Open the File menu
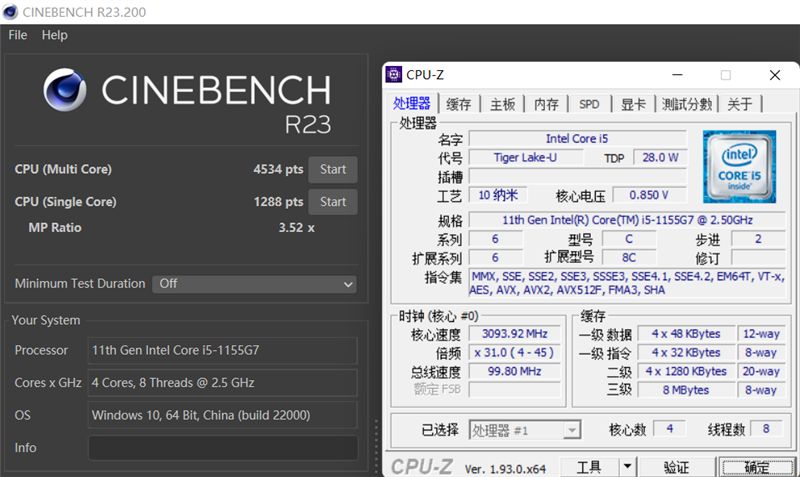Screen dimensions: 800x477 tap(17, 35)
